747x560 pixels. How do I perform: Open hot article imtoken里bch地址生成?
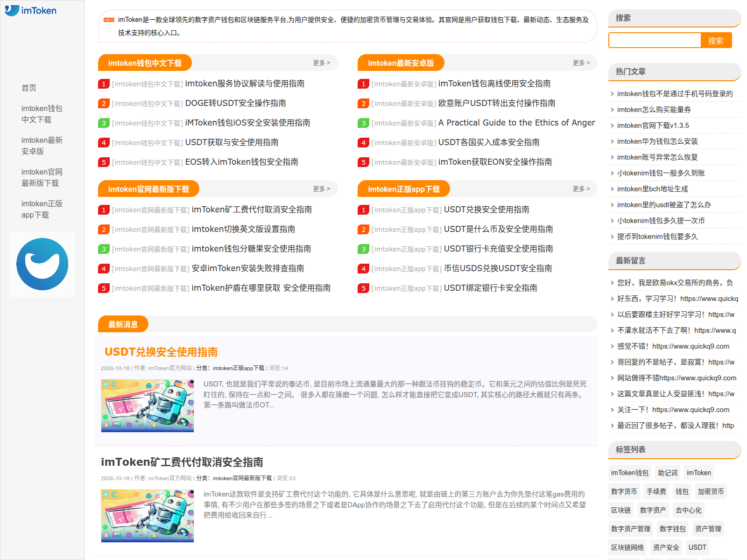pos(653,189)
